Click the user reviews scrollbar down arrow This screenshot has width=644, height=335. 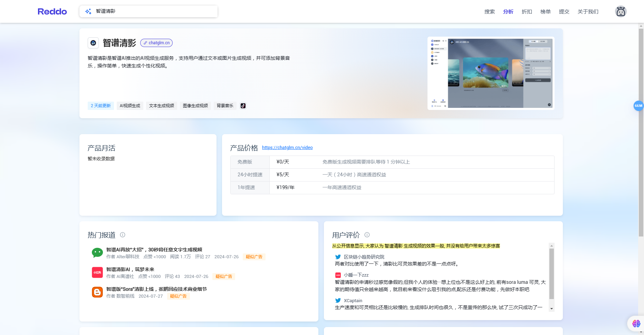[x=551, y=308]
